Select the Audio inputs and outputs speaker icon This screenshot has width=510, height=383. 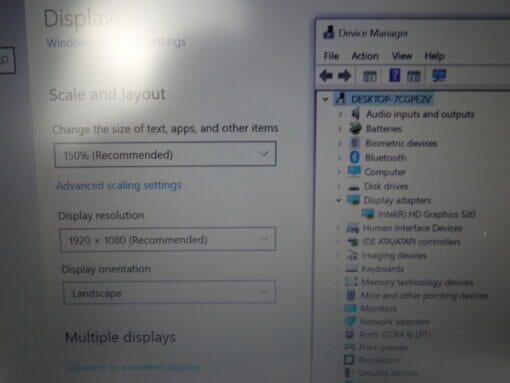click(x=356, y=114)
